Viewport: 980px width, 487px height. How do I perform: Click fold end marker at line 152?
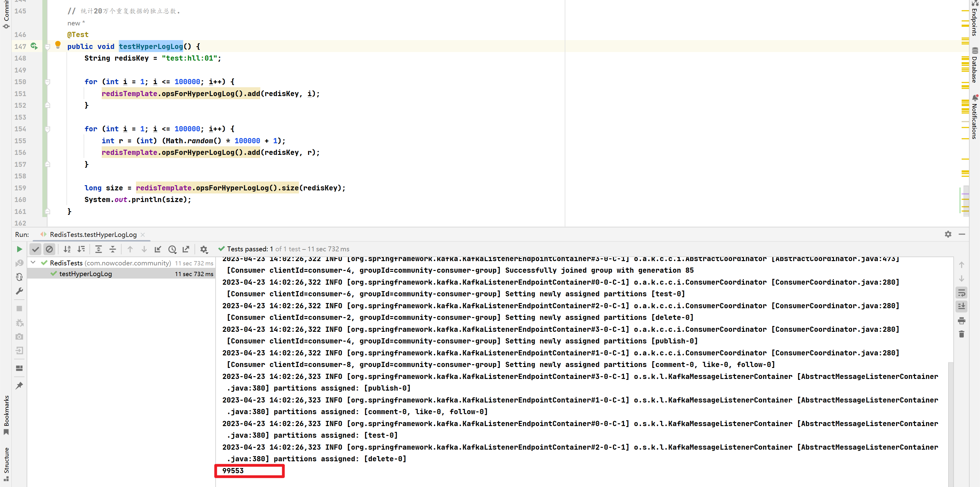point(47,105)
